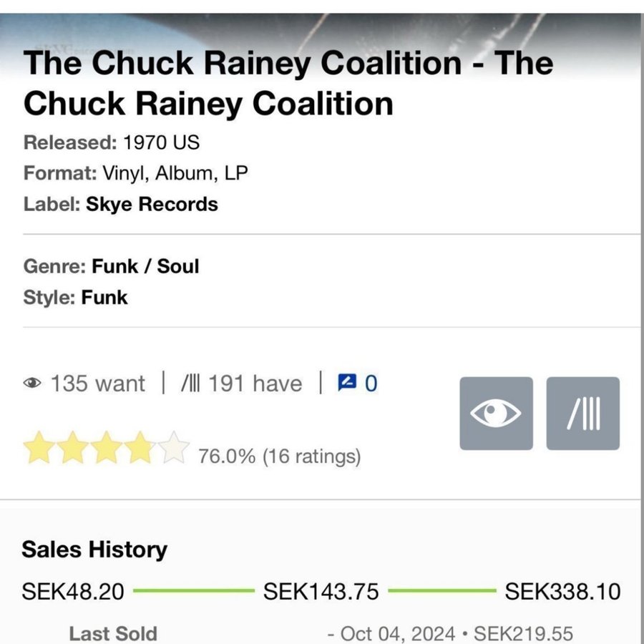Rate the album two stars
644x644 pixels.
click(x=72, y=449)
